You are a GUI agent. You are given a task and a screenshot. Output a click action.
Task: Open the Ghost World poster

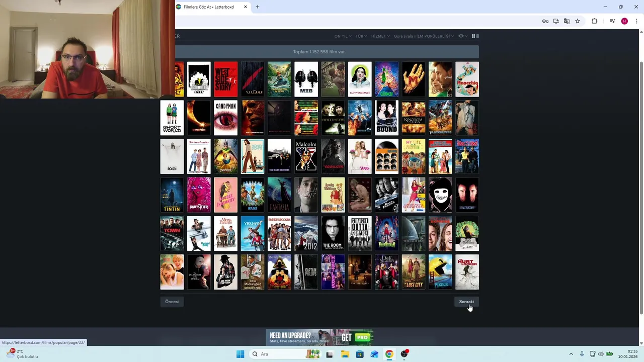click(x=172, y=118)
